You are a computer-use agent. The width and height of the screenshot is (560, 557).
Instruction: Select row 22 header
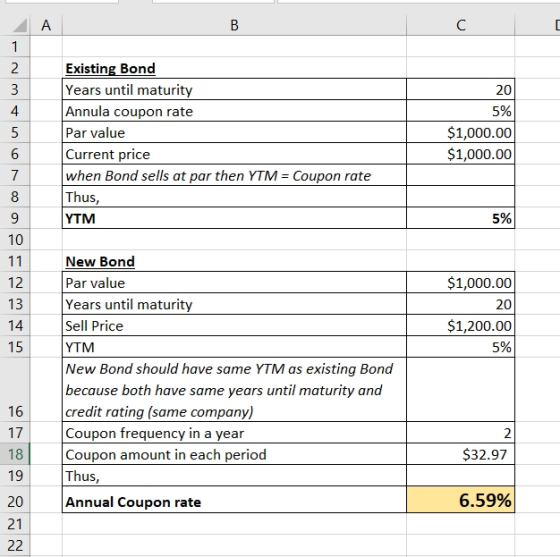click(x=15, y=545)
